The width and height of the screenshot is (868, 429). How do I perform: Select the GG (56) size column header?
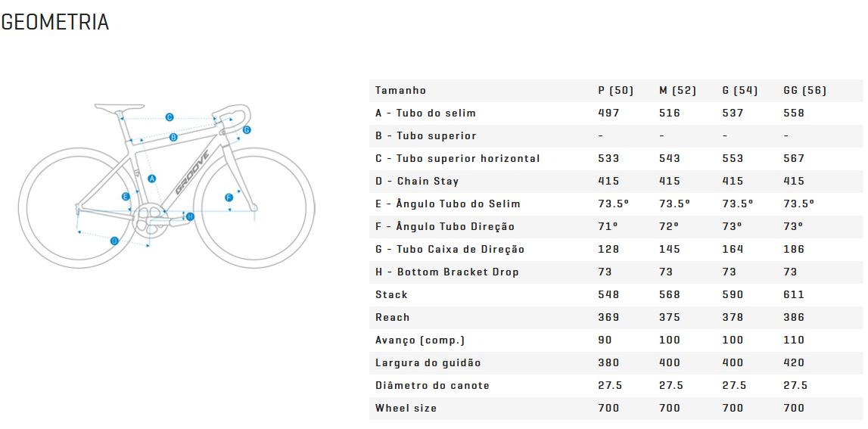pyautogui.click(x=805, y=90)
